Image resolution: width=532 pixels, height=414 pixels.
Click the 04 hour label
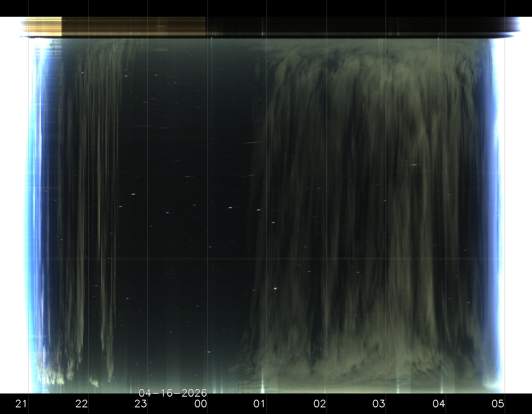[439, 404]
